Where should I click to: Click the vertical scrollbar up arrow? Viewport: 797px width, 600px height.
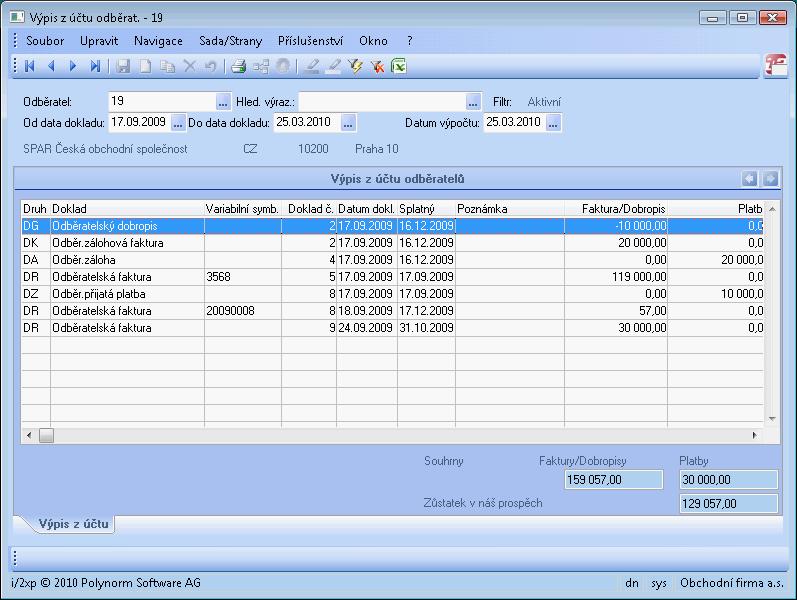click(x=772, y=209)
